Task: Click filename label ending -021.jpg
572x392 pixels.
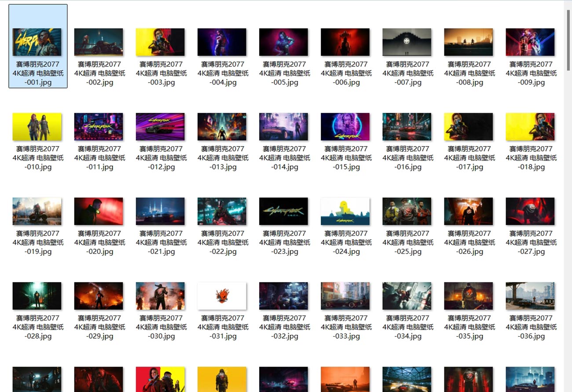Action: tap(161, 242)
